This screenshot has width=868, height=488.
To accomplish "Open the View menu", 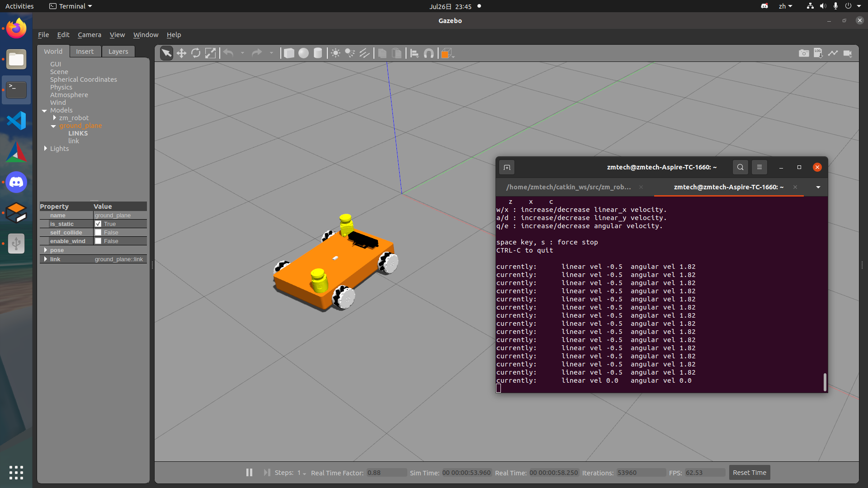I will (117, 35).
